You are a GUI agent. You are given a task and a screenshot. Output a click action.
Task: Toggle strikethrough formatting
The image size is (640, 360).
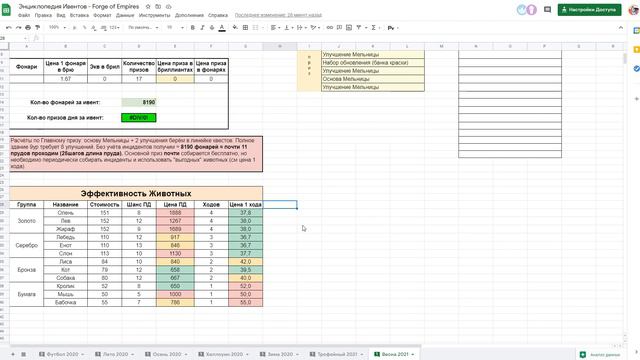pyautogui.click(x=212, y=28)
